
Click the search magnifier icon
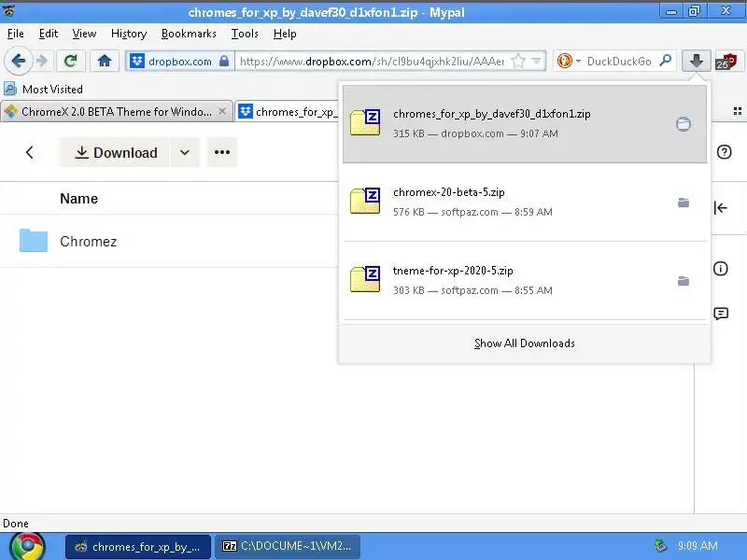(x=665, y=61)
